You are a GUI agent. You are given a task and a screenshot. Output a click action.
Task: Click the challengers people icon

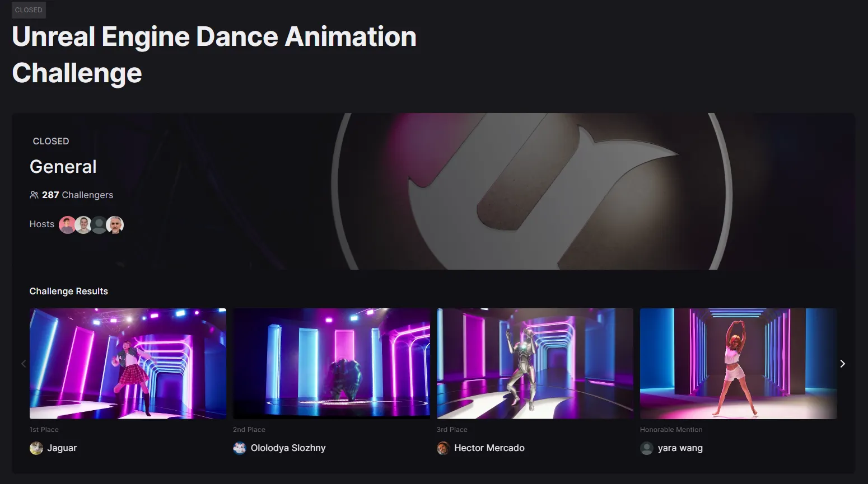34,195
